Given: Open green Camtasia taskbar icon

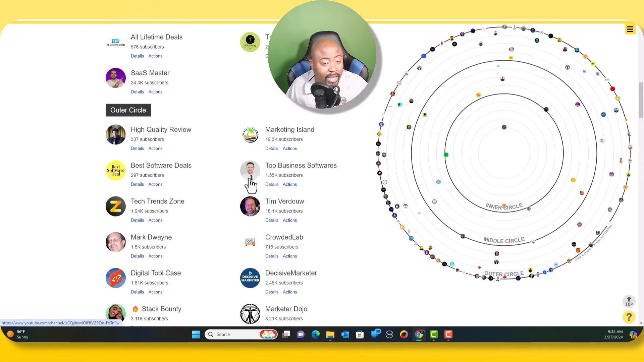Looking at the screenshot, I should [x=434, y=335].
